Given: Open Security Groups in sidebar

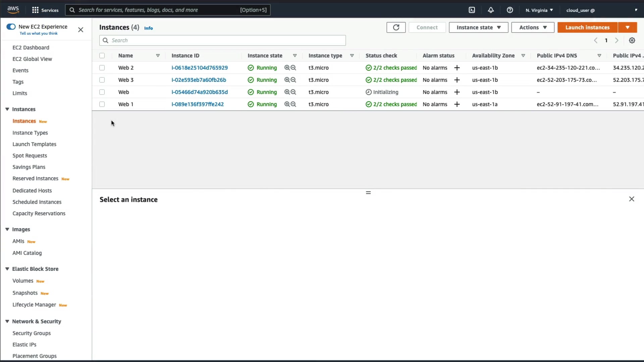Looking at the screenshot, I should pyautogui.click(x=32, y=333).
